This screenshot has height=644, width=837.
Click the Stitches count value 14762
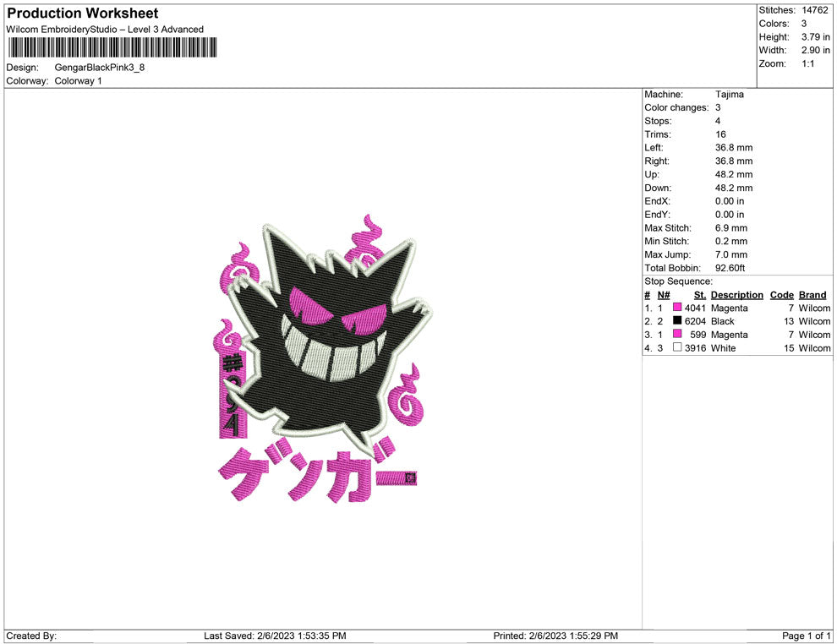pos(814,10)
